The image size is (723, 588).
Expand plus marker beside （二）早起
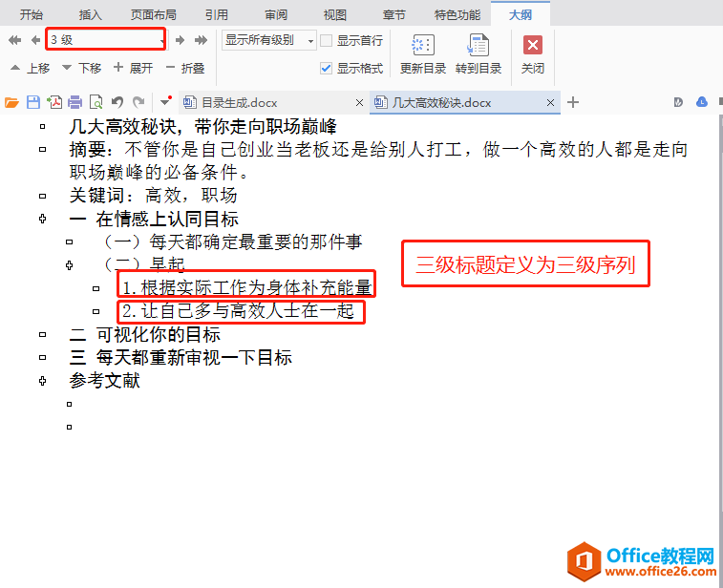[69, 265]
